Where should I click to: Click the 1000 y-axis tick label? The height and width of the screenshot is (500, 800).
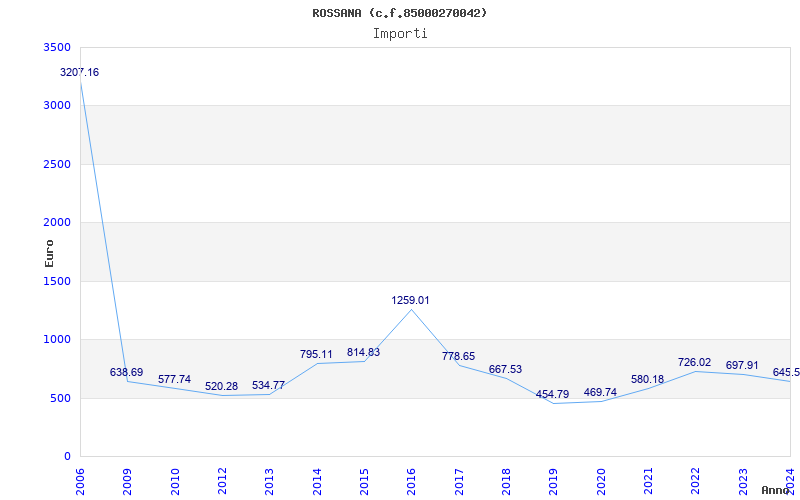[58, 339]
